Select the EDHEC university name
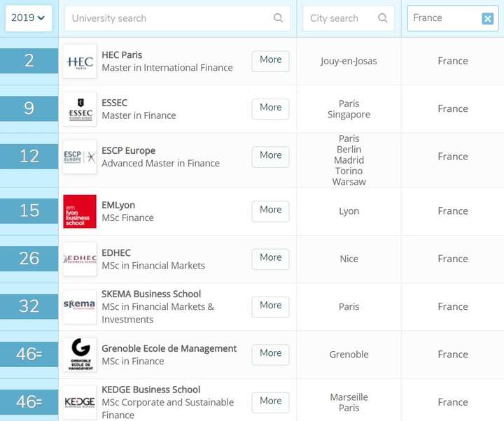504x421 pixels. click(116, 252)
